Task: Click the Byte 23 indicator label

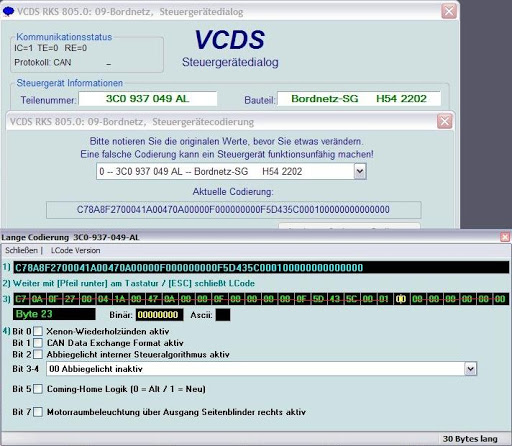Action: click(54, 314)
